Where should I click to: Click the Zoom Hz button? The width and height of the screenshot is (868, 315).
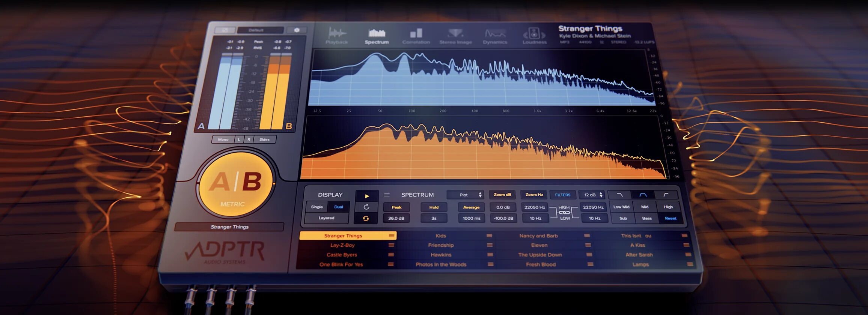pyautogui.click(x=534, y=195)
